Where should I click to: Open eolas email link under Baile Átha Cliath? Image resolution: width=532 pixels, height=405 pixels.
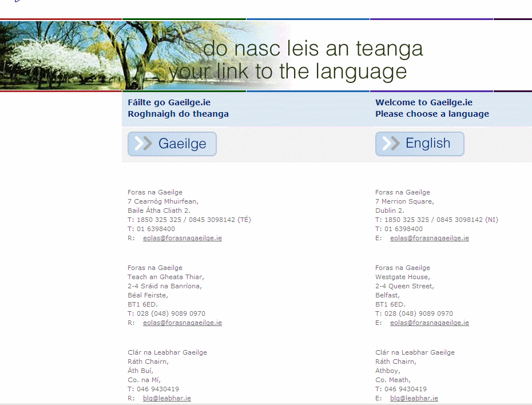[182, 238]
